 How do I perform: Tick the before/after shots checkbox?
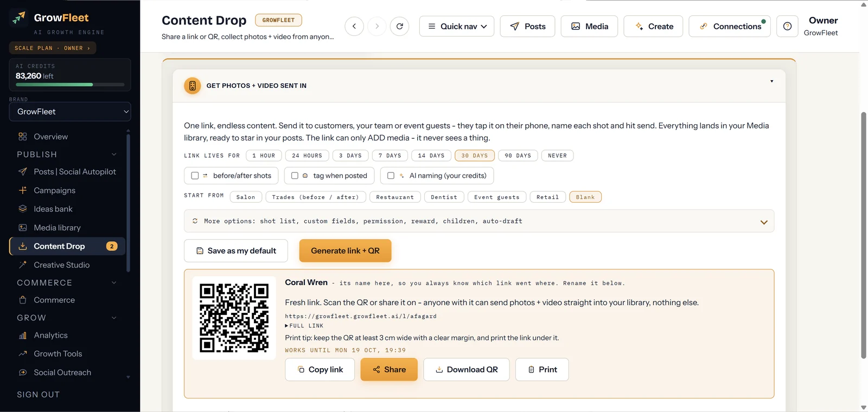click(x=195, y=176)
